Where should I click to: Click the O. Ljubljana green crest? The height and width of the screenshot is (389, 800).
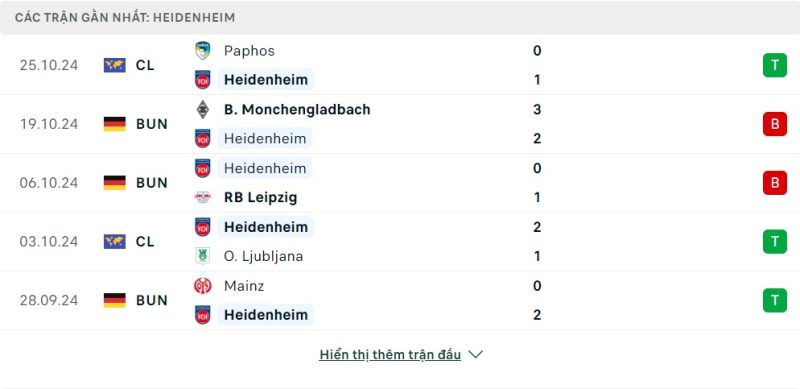[203, 256]
